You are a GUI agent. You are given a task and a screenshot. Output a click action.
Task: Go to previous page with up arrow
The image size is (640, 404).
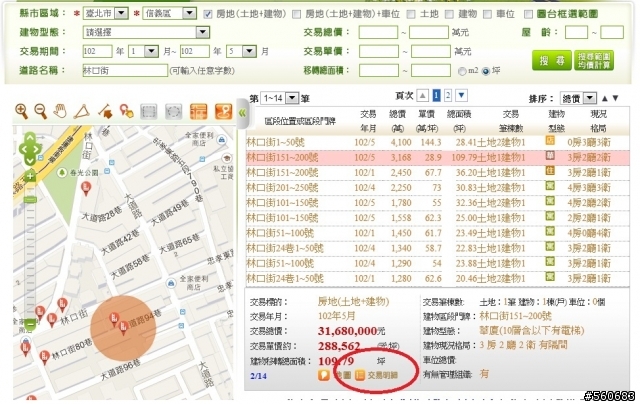(423, 96)
